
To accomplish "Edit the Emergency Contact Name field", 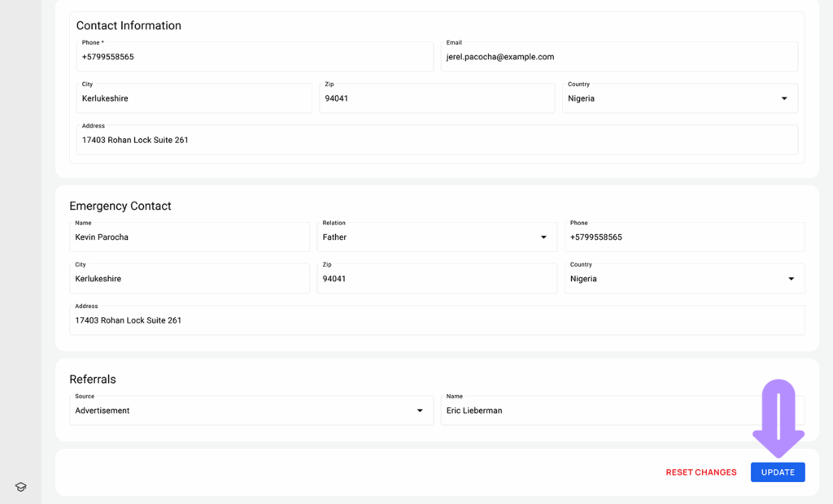I will (189, 237).
